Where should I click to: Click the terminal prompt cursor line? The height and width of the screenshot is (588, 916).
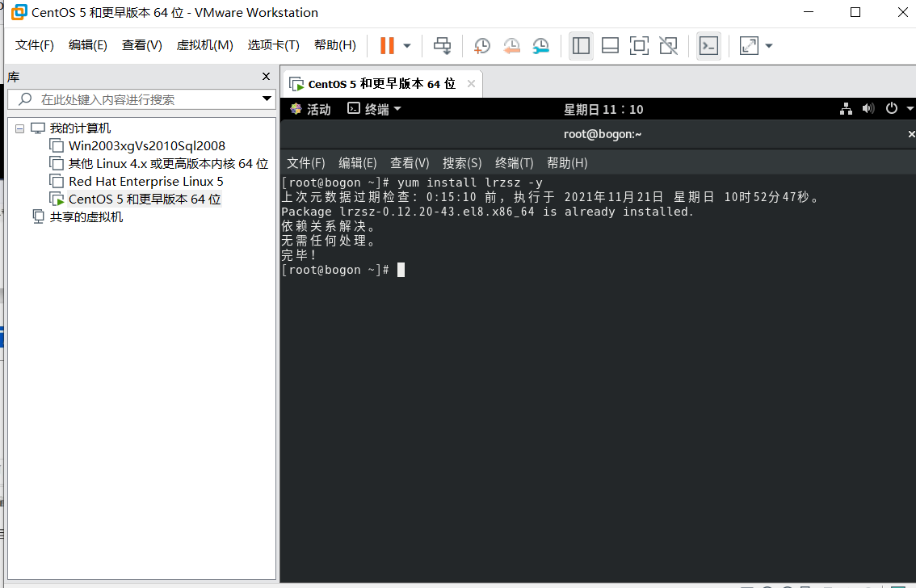tap(343, 270)
